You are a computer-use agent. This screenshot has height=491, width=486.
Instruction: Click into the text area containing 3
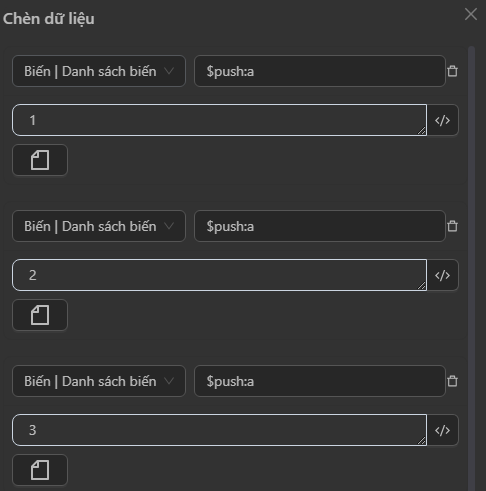tap(219, 430)
